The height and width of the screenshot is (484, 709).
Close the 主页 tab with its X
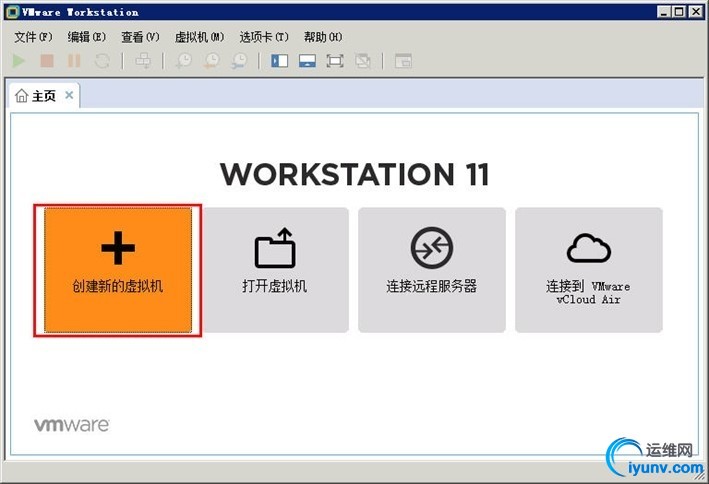[69, 95]
